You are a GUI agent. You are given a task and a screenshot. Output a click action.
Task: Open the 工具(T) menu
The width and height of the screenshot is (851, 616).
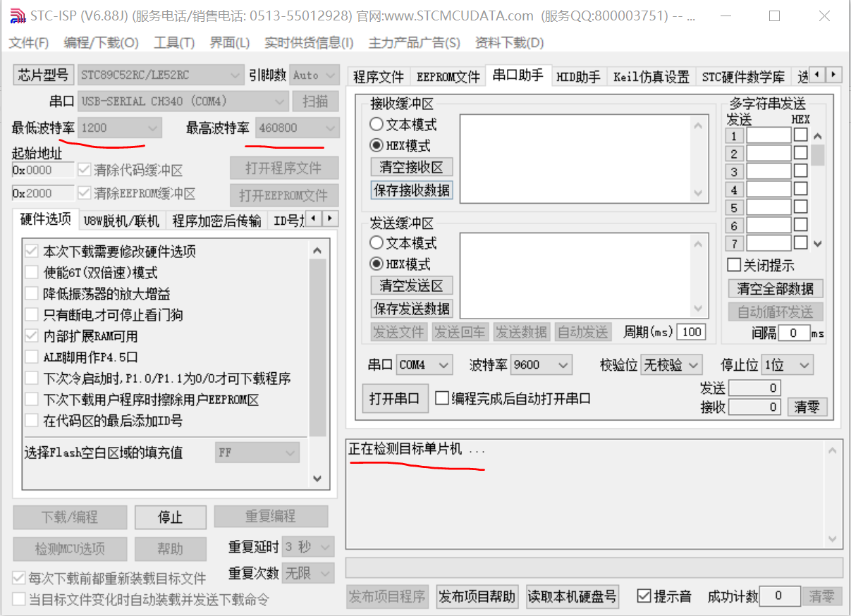174,43
